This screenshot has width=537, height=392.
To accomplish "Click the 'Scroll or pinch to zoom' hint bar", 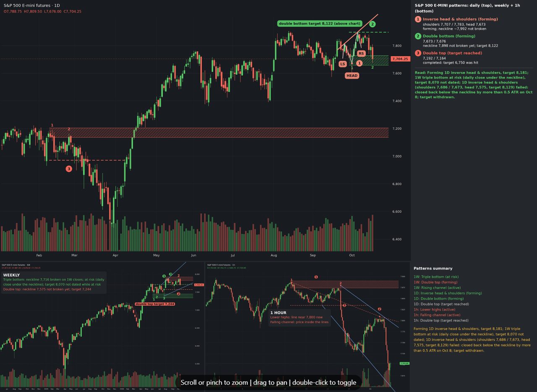I will (x=268, y=382).
